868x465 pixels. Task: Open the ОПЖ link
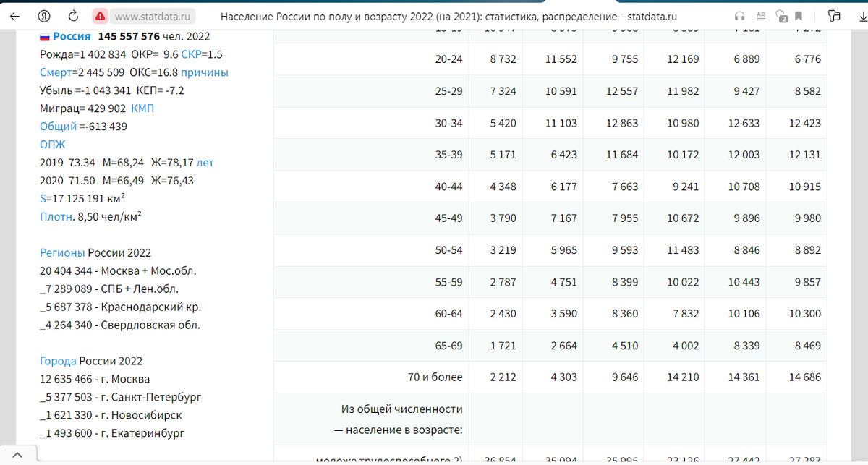click(52, 145)
